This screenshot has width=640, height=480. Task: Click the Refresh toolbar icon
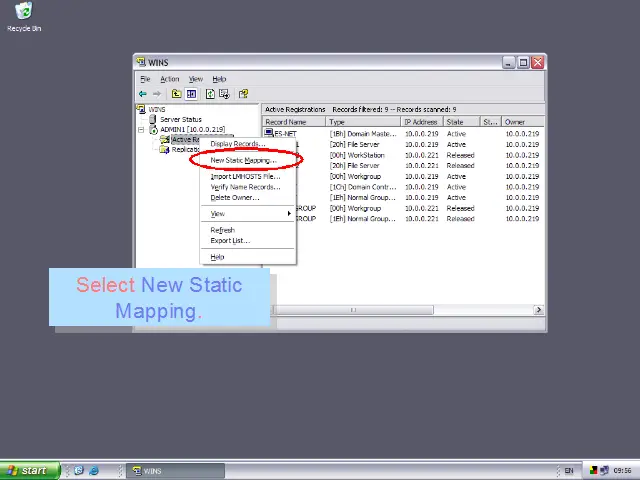coord(210,94)
